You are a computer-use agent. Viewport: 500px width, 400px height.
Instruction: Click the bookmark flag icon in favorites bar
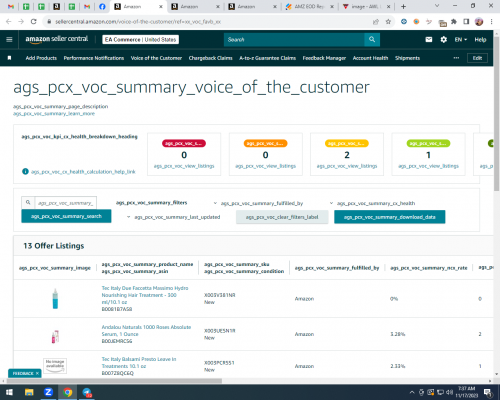[9, 58]
